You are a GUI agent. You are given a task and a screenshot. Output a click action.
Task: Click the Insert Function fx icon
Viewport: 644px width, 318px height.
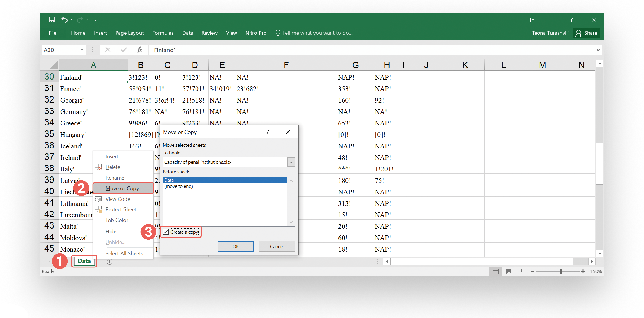139,50
